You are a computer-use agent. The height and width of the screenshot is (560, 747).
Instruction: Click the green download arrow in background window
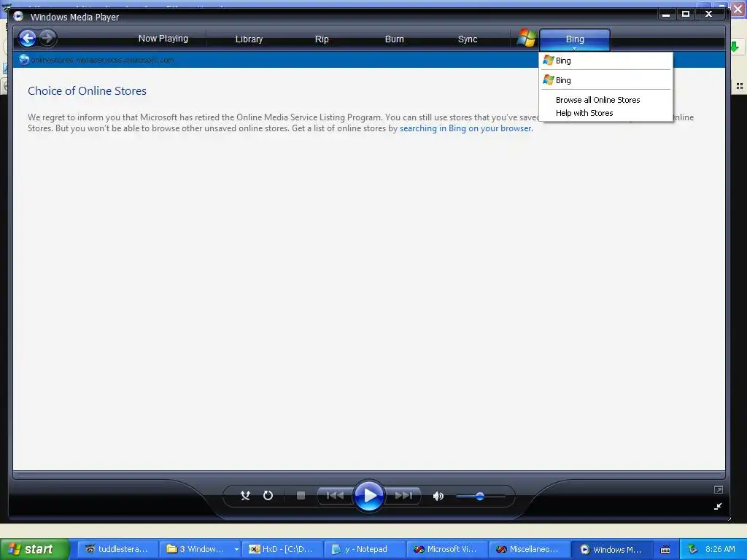[734, 46]
